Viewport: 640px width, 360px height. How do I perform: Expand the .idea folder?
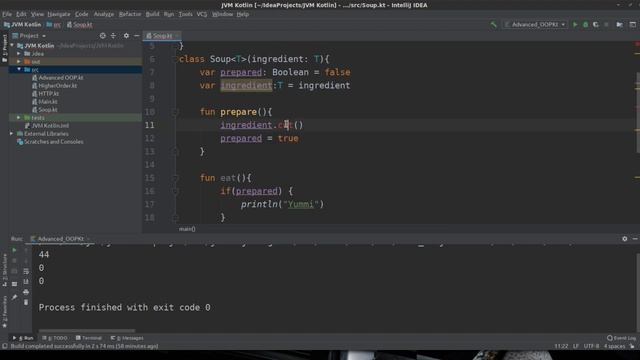click(19, 54)
